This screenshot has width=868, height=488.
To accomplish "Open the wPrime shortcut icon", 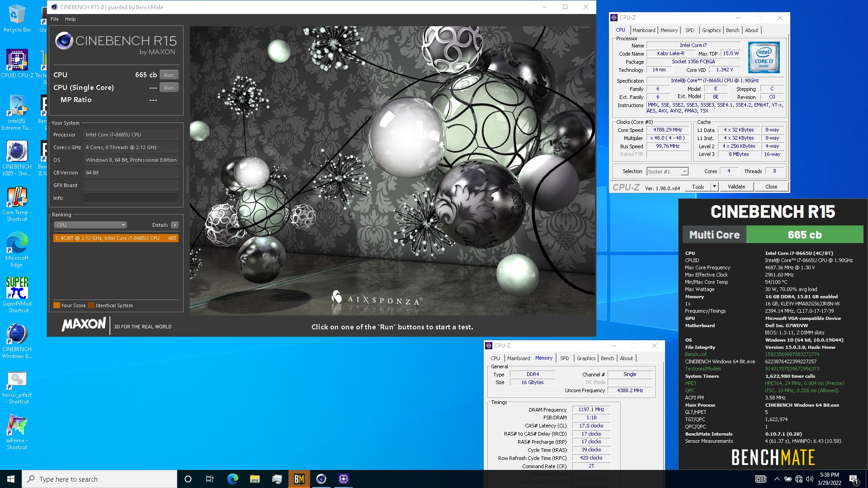I will click(17, 432).
